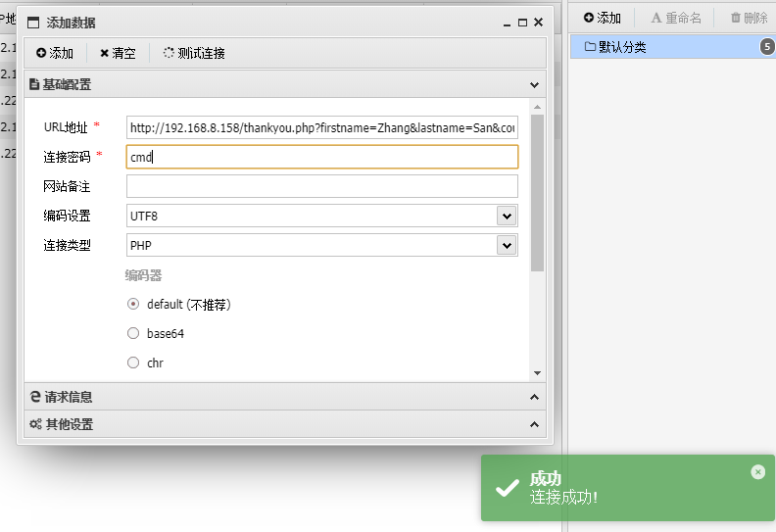The image size is (776, 532).
Task: Click 添加 button in dialog toolbar
Action: 55,53
